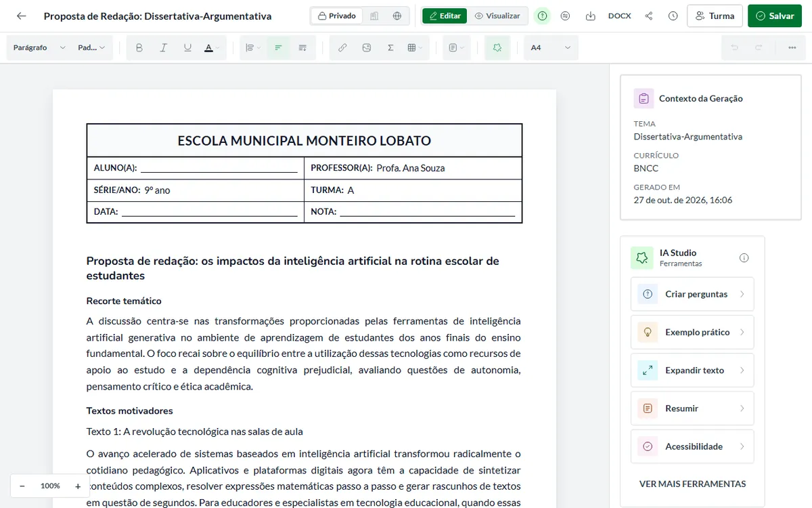The height and width of the screenshot is (508, 812).
Task: Open the Criar perguntas tool
Action: point(692,294)
